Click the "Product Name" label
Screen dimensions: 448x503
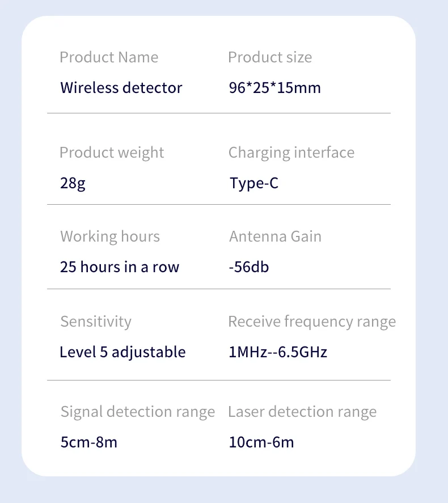[x=109, y=57]
